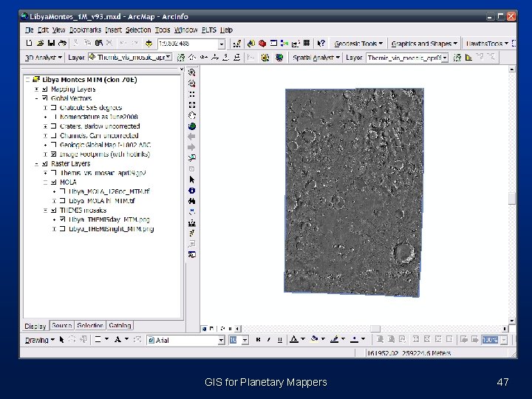Open the HawthsTools menu button

pyautogui.click(x=486, y=44)
